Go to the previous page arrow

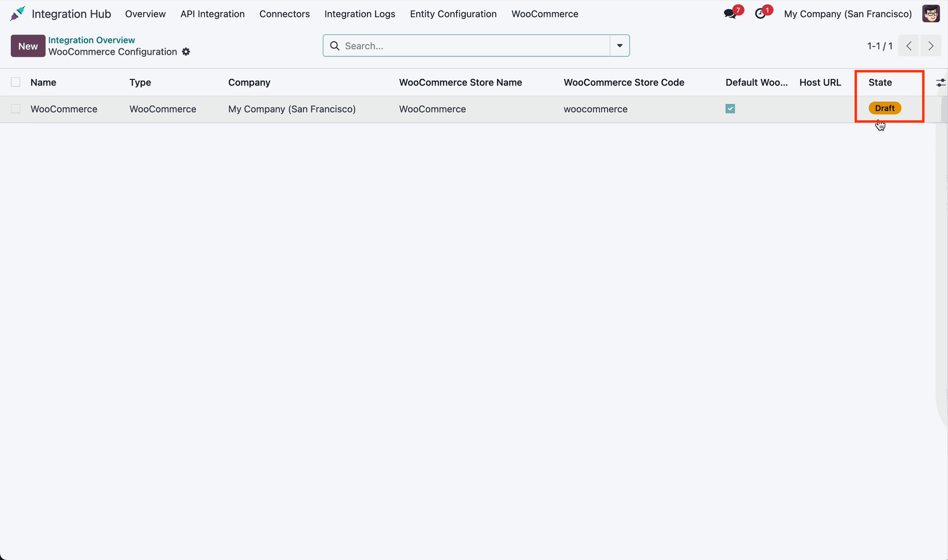click(x=909, y=46)
